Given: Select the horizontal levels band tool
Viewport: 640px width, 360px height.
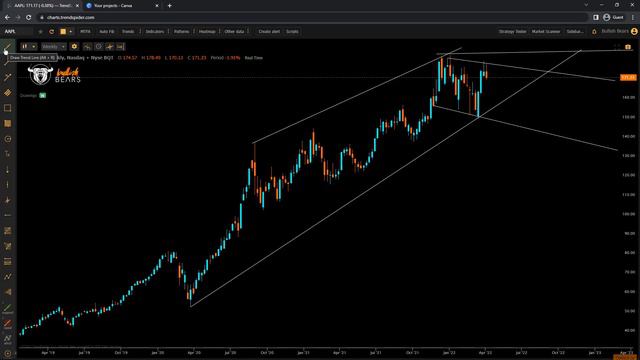Looking at the screenshot, I should 7,261.
